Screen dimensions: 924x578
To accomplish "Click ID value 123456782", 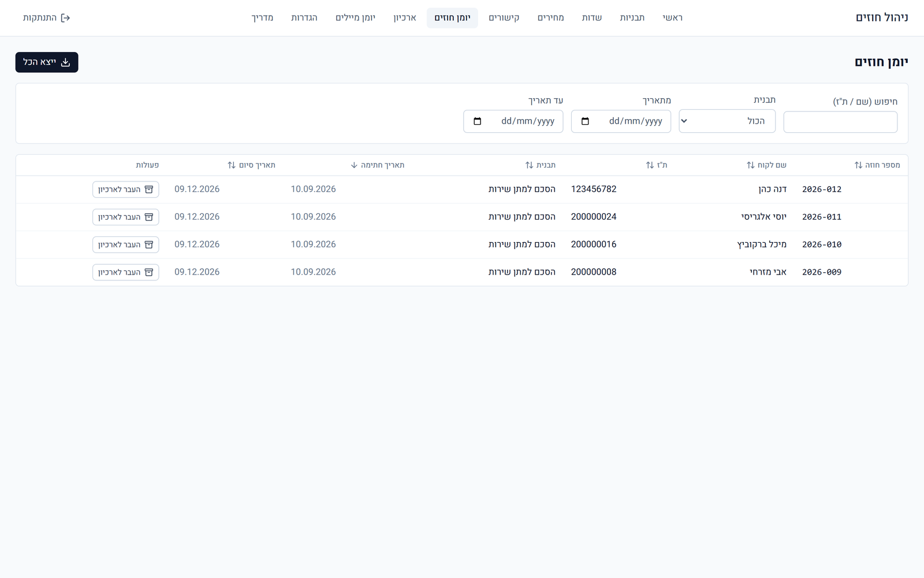I will (594, 190).
